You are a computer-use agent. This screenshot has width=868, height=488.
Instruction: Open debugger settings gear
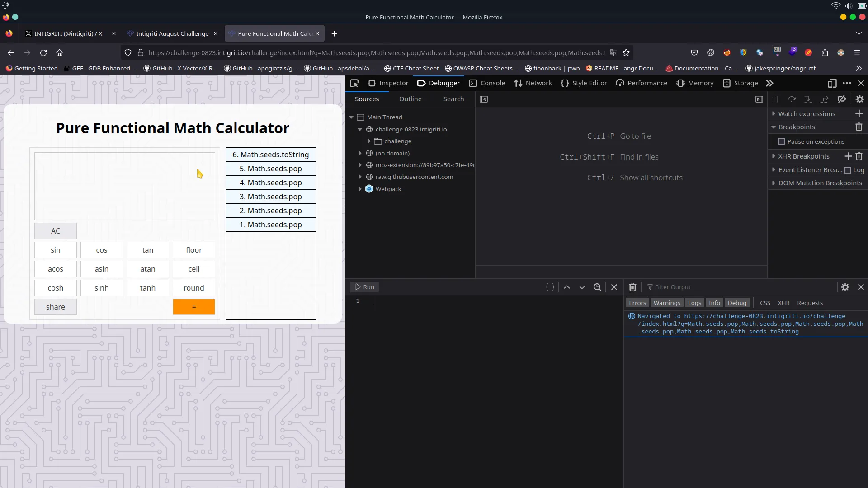[860, 99]
